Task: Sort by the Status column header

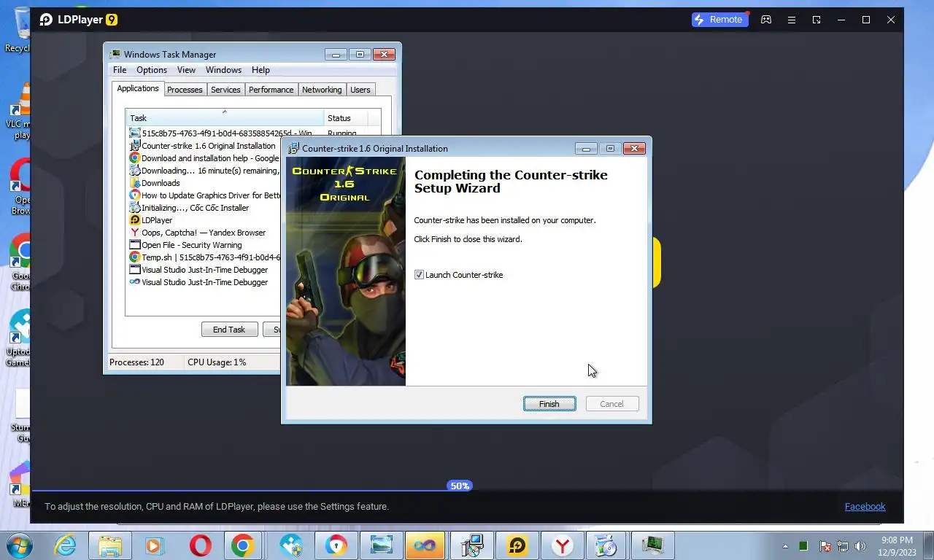Action: 346,118
